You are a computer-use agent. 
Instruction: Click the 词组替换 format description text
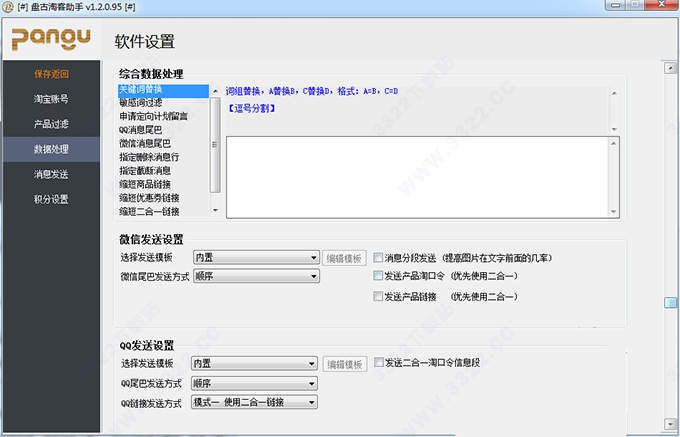pos(312,91)
